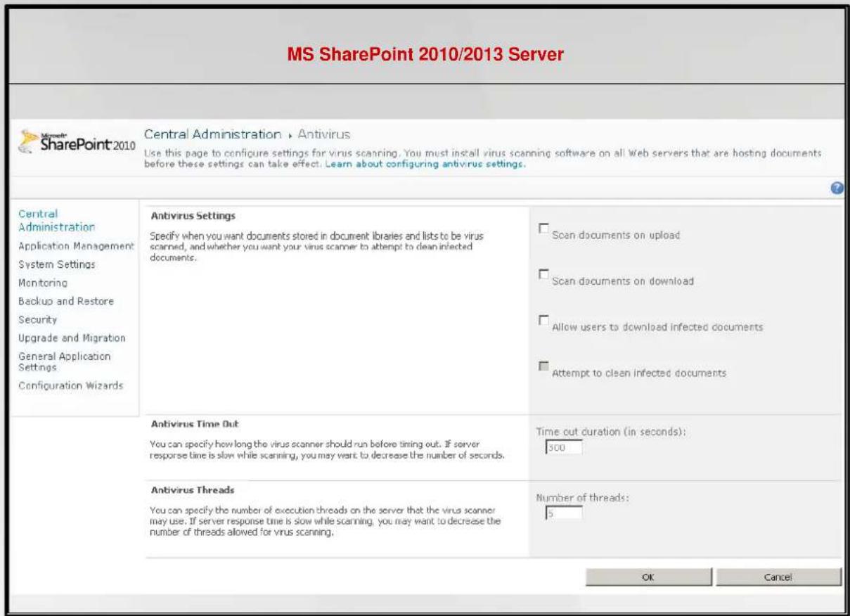Viewport: 850px width, 616px height.
Task: Open Application Management section
Action: point(75,246)
